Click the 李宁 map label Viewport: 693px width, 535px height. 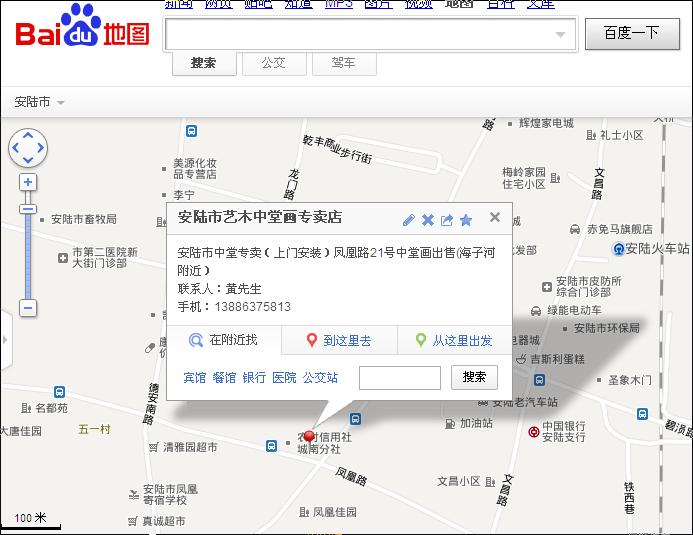click(184, 195)
